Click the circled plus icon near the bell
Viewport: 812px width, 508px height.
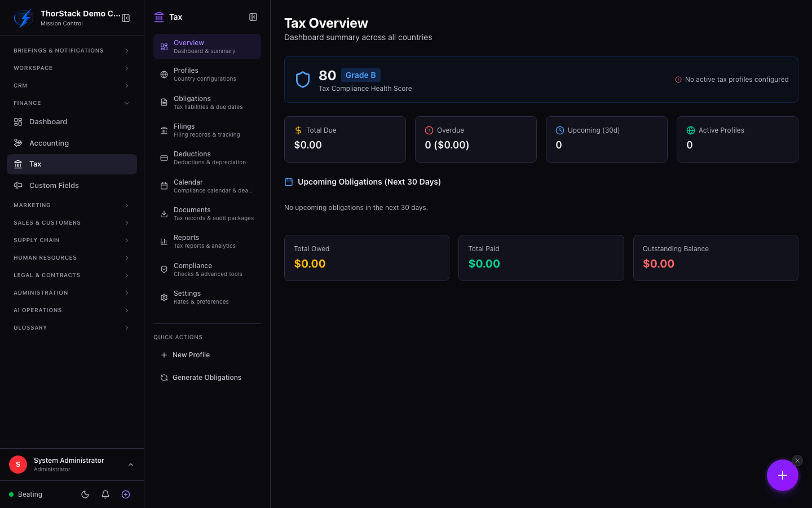pos(126,494)
